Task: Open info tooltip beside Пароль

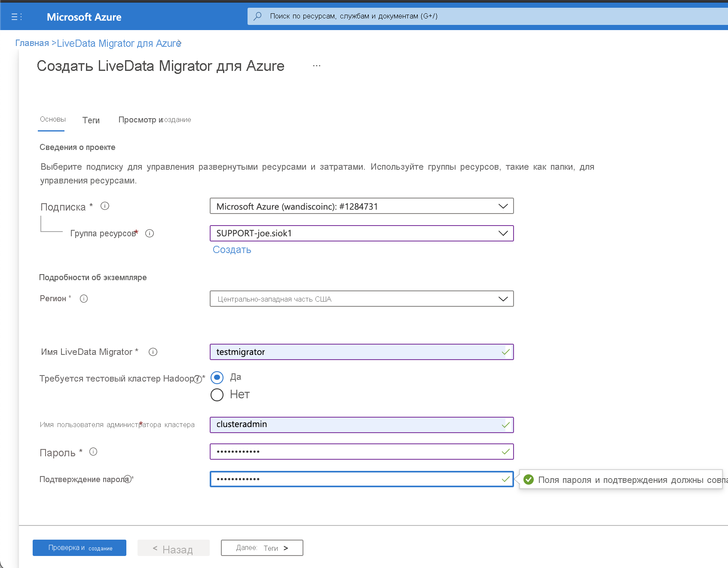Action: tap(94, 452)
